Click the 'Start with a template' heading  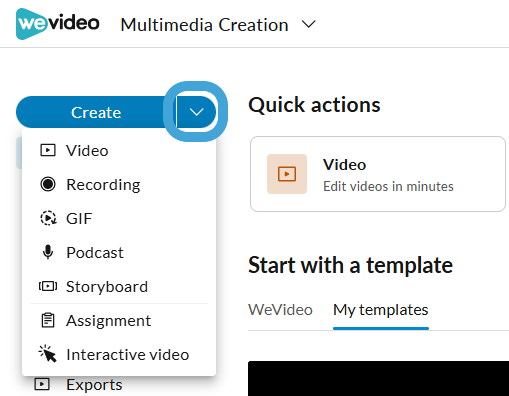(350, 265)
